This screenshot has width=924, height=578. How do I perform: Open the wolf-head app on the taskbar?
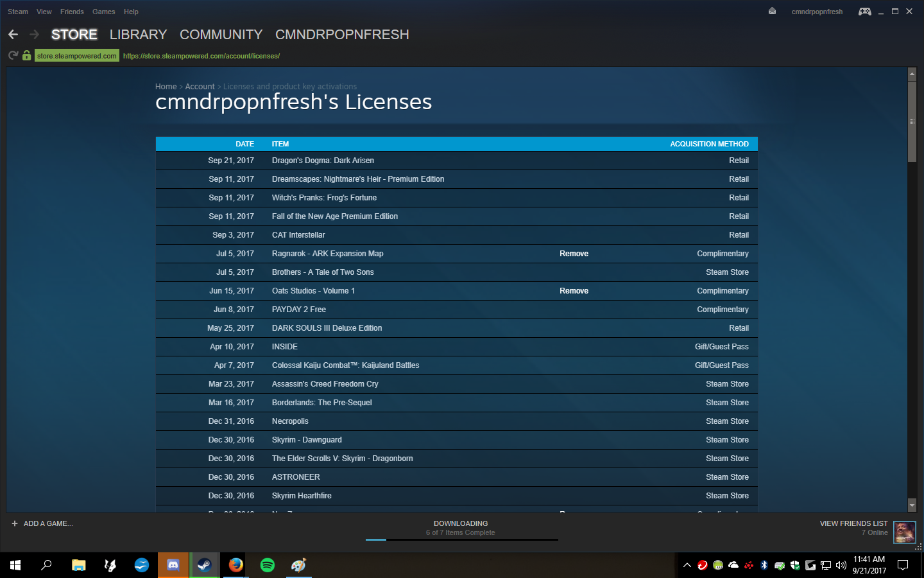(x=110, y=565)
